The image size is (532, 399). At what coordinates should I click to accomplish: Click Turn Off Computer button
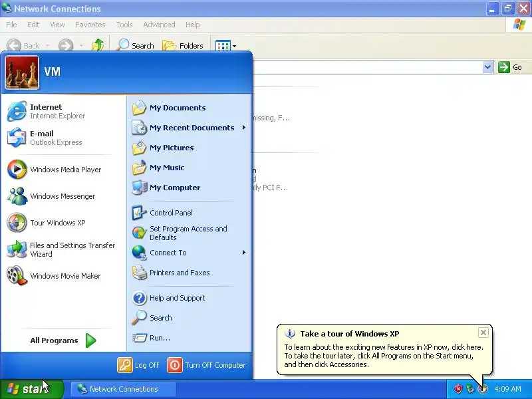click(206, 365)
